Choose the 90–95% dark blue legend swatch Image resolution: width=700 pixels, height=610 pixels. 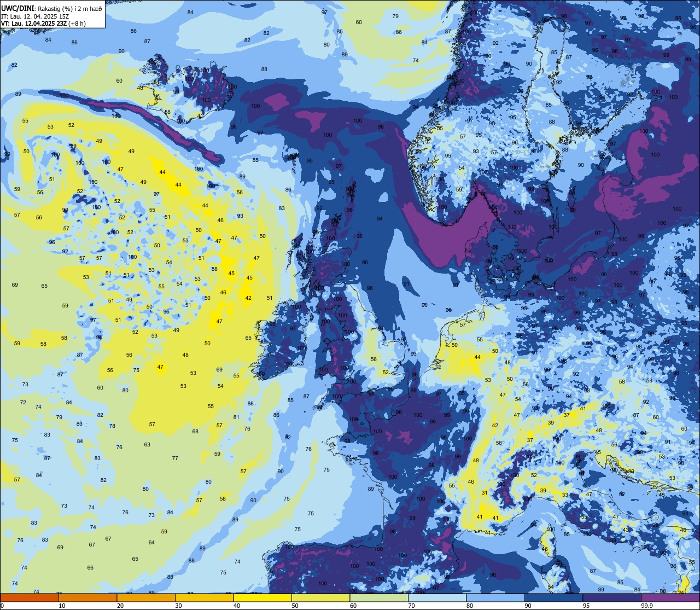(x=553, y=598)
